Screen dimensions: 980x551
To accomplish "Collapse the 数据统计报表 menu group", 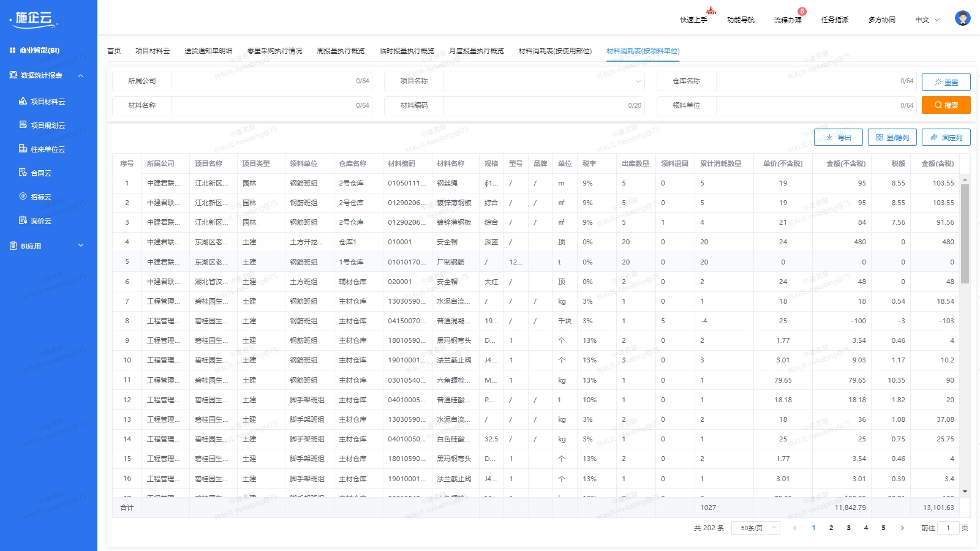I will coord(80,75).
